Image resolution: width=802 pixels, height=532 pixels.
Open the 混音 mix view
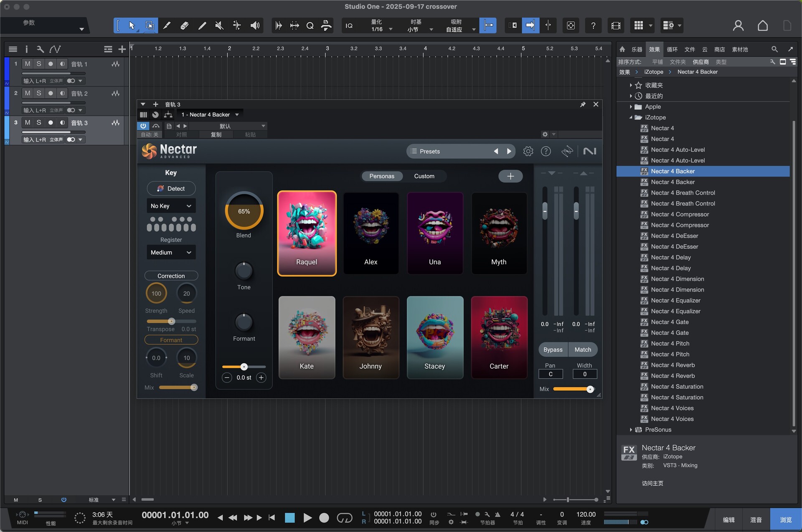click(756, 519)
